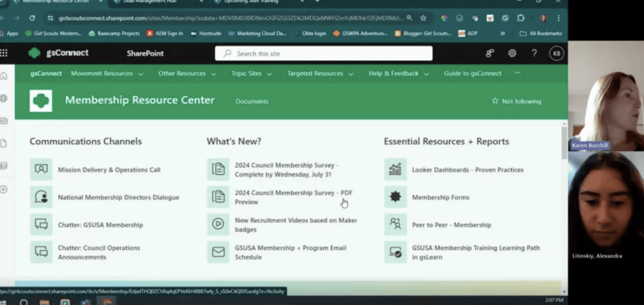Viewport: 644px width, 305px height.
Task: Open Peer to Peer - Membership link
Action: click(451, 225)
